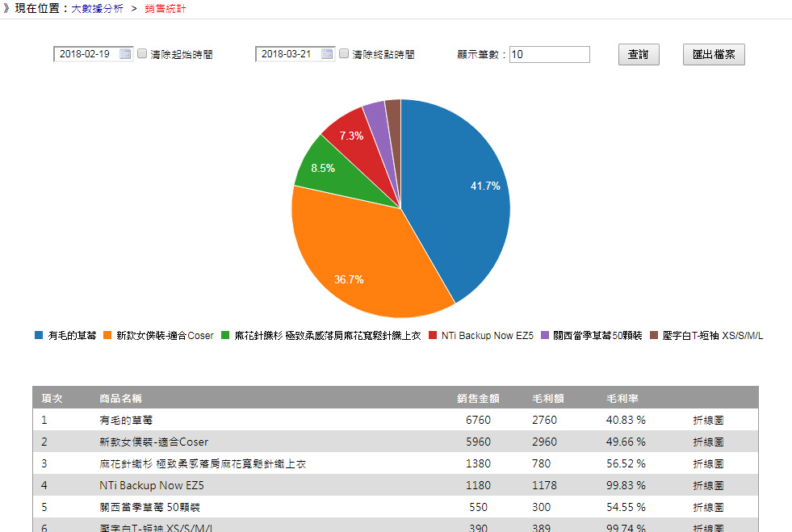Click the orange legend swatch for 新款女僕裝
Image resolution: width=792 pixels, height=532 pixels.
[x=107, y=335]
